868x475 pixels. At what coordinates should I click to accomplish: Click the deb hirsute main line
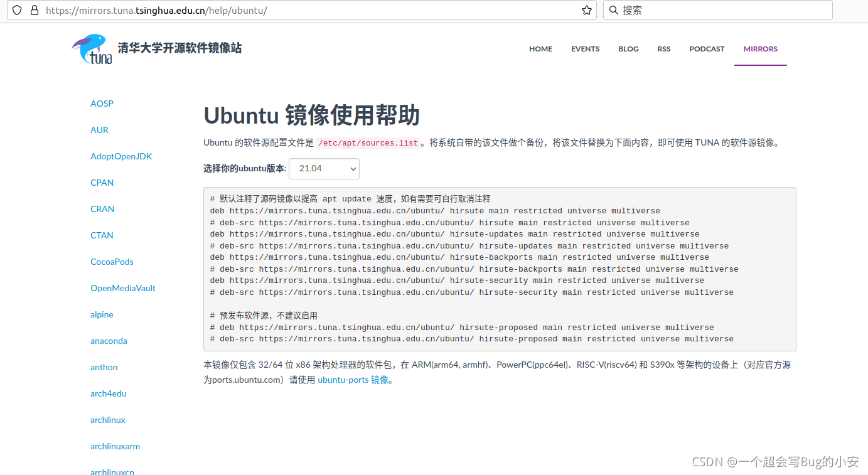tap(435, 211)
